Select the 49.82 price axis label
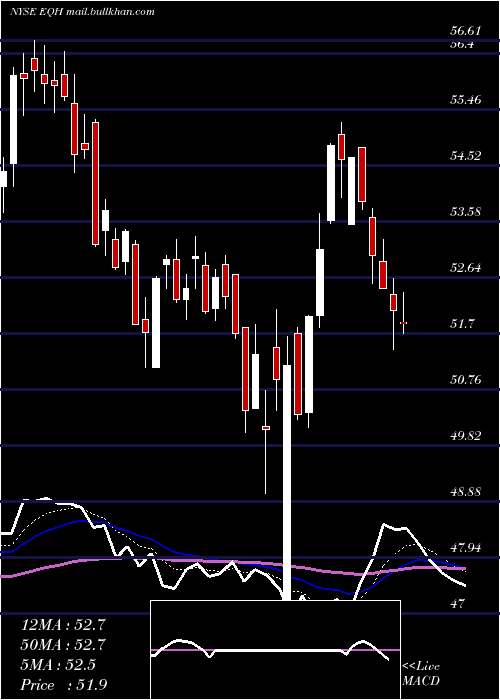The width and height of the screenshot is (500, 700). (465, 436)
